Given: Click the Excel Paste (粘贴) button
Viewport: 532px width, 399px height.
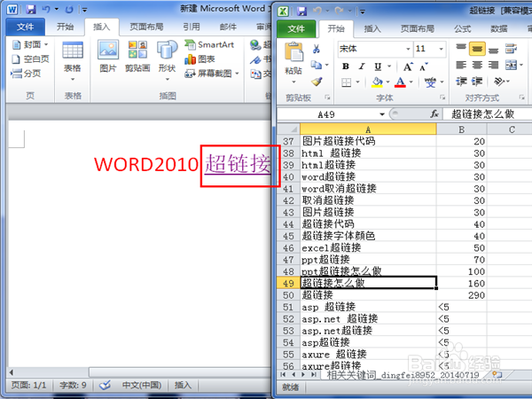Looking at the screenshot, I should (x=293, y=63).
